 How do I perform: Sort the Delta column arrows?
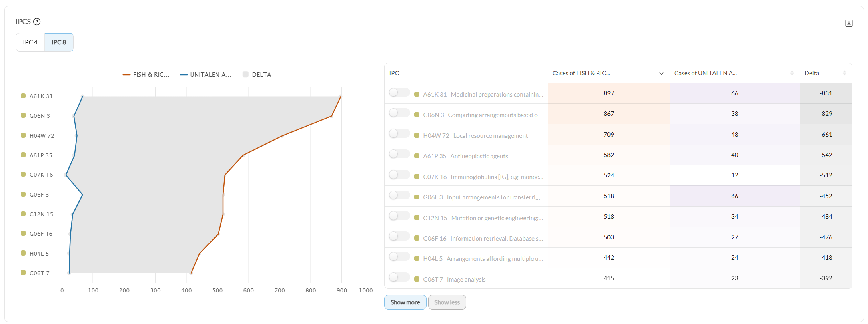pyautogui.click(x=844, y=73)
